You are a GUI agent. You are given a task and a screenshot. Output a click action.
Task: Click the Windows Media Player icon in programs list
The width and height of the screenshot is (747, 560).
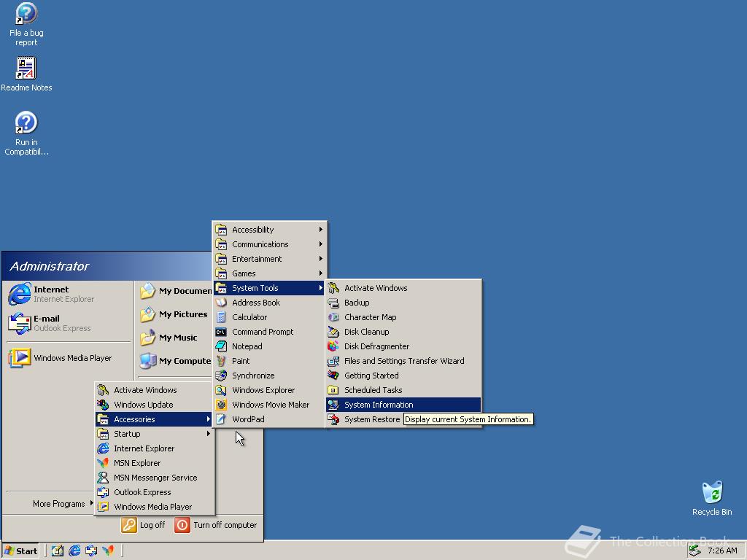pyautogui.click(x=103, y=507)
